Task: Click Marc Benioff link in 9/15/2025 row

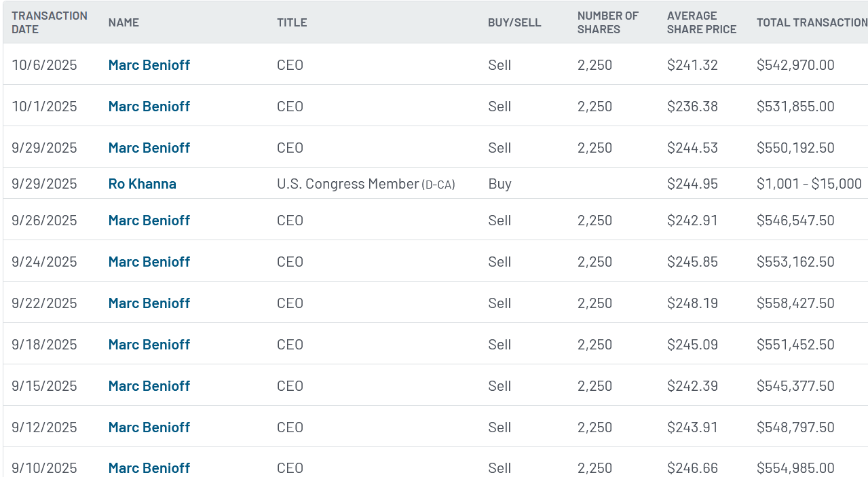Action: coord(149,386)
